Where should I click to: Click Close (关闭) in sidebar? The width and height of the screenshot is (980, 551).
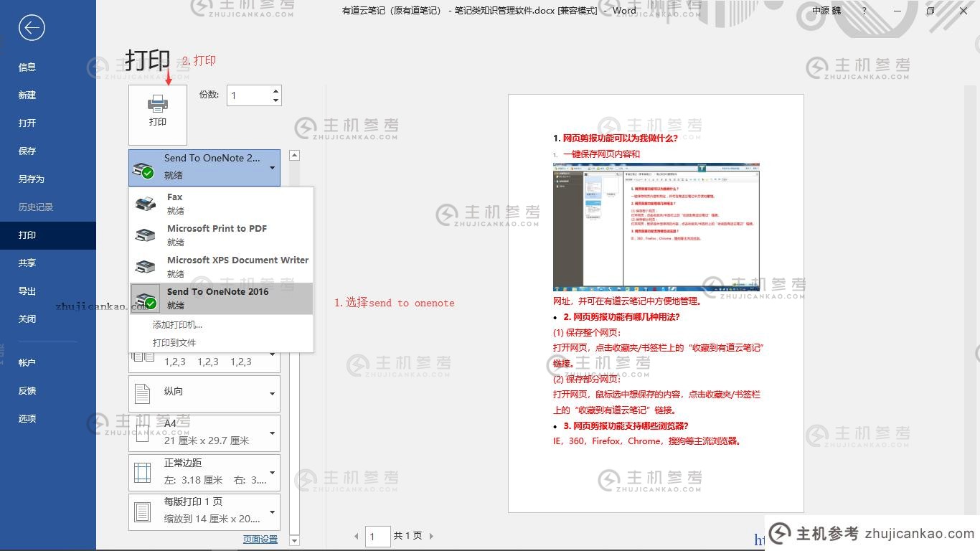[x=48, y=319]
